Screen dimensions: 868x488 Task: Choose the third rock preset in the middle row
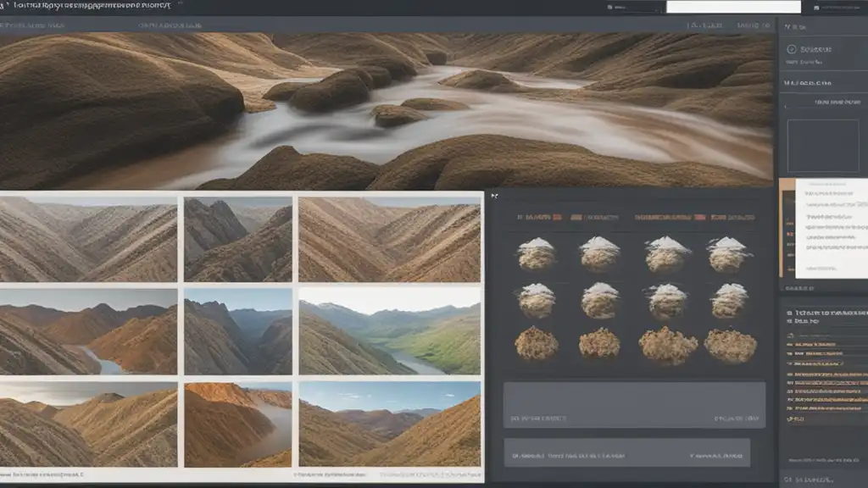point(665,300)
